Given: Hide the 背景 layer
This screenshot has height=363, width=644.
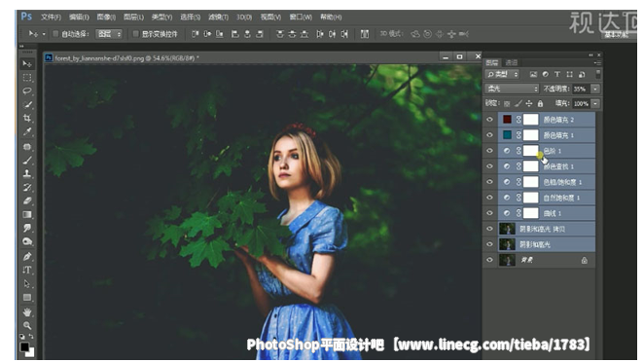Looking at the screenshot, I should (x=489, y=260).
